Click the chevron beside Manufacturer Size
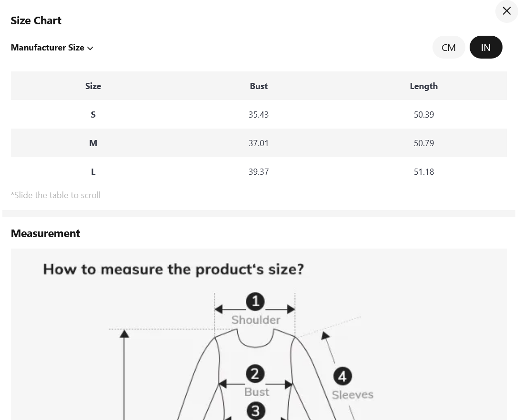 (x=90, y=49)
